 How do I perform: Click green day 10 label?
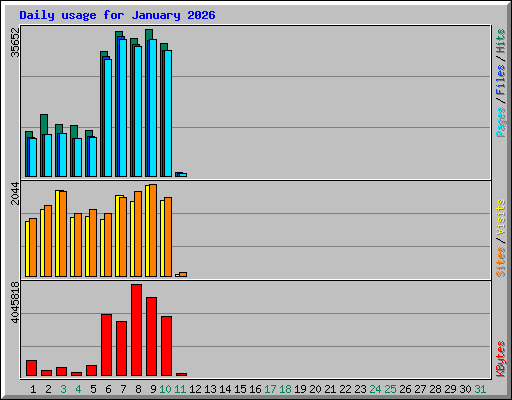click(165, 389)
